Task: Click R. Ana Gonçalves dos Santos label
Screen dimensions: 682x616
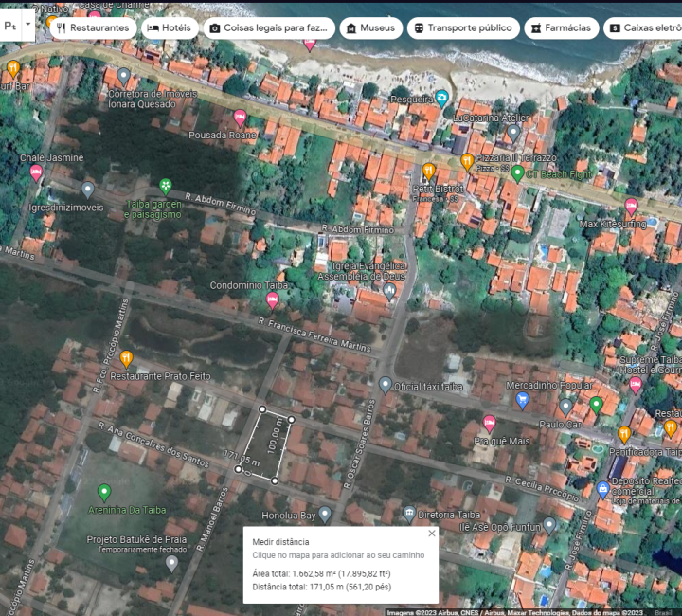Action: 153,444
